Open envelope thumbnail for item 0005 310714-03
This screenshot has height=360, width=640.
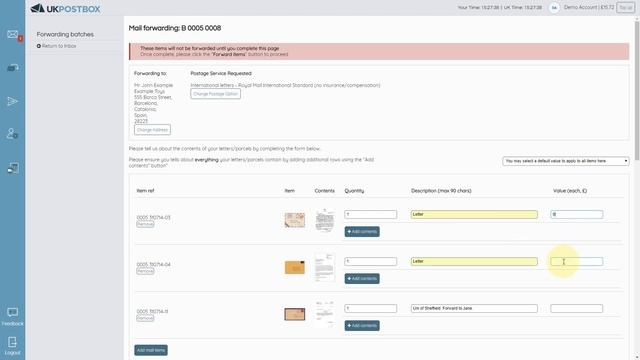coord(295,220)
